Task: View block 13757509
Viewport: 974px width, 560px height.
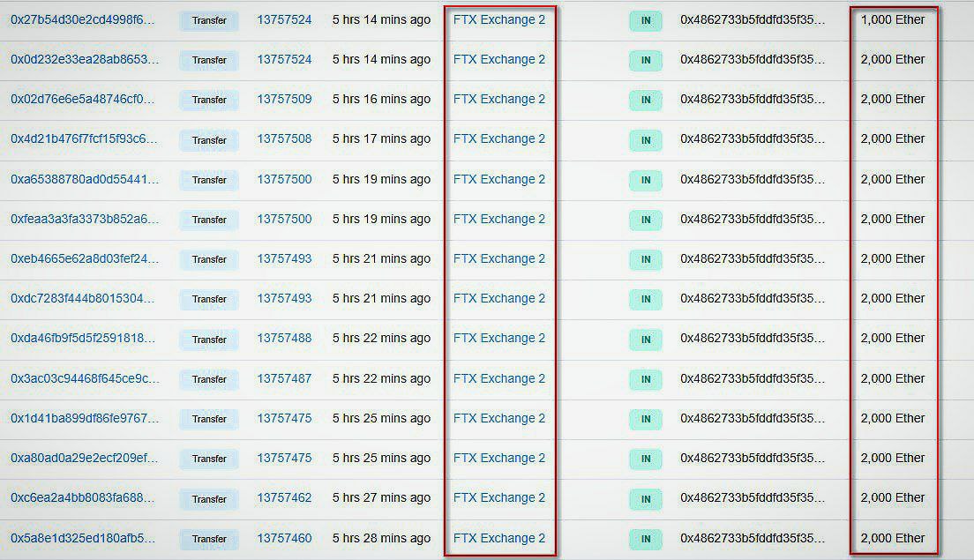Action: tap(284, 100)
